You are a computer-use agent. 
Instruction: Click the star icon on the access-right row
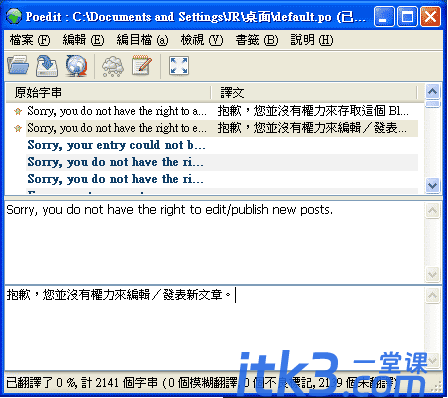(18, 111)
